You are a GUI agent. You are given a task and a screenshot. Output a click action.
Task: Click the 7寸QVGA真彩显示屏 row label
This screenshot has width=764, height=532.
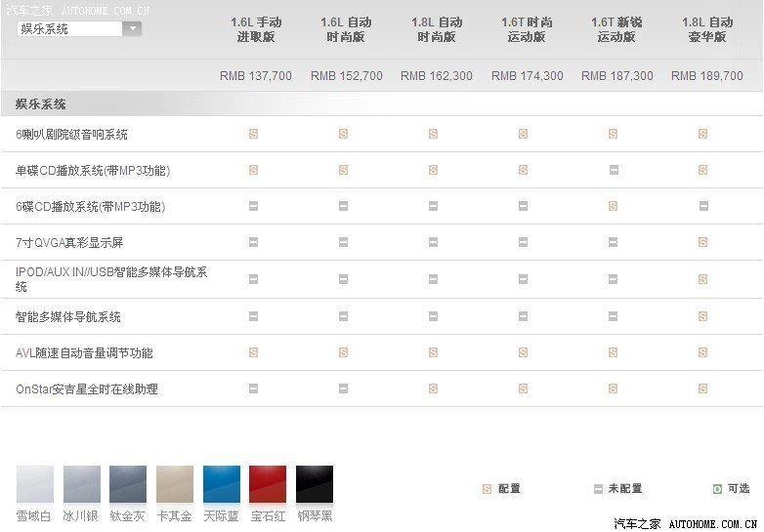[69, 242]
